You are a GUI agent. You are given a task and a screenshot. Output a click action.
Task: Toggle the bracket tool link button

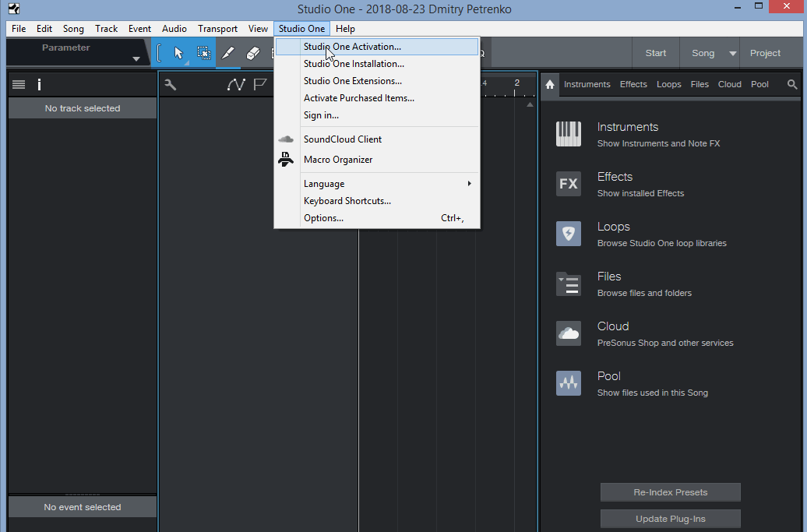(x=159, y=53)
